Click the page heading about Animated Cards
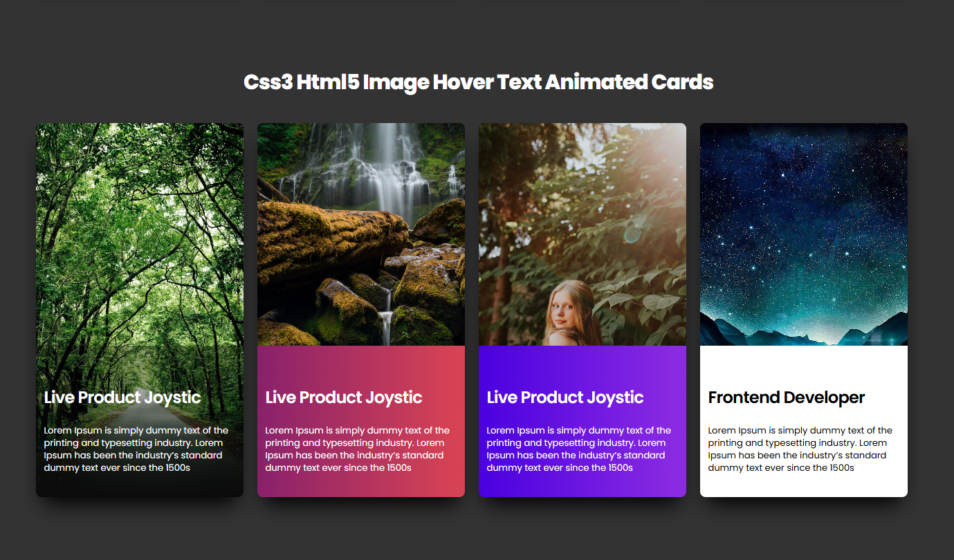Image resolution: width=954 pixels, height=560 pixels. click(478, 82)
